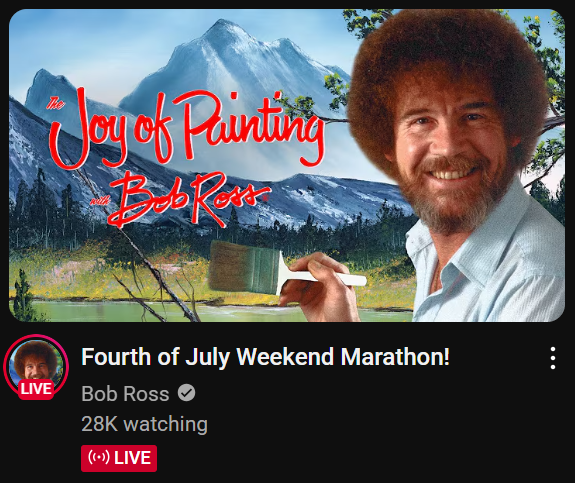Click the LIVE label overlapping the channel avatar
This screenshot has height=483, width=575.
pyautogui.click(x=36, y=389)
